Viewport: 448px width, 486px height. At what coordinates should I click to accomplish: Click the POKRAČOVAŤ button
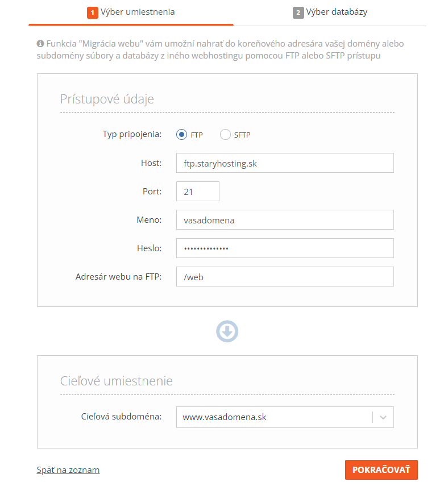tap(381, 470)
